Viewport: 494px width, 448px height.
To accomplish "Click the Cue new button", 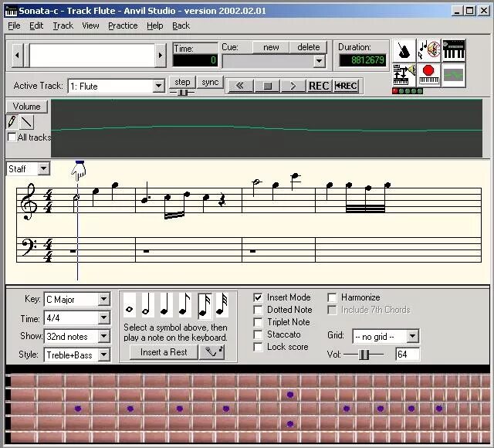I will (271, 47).
